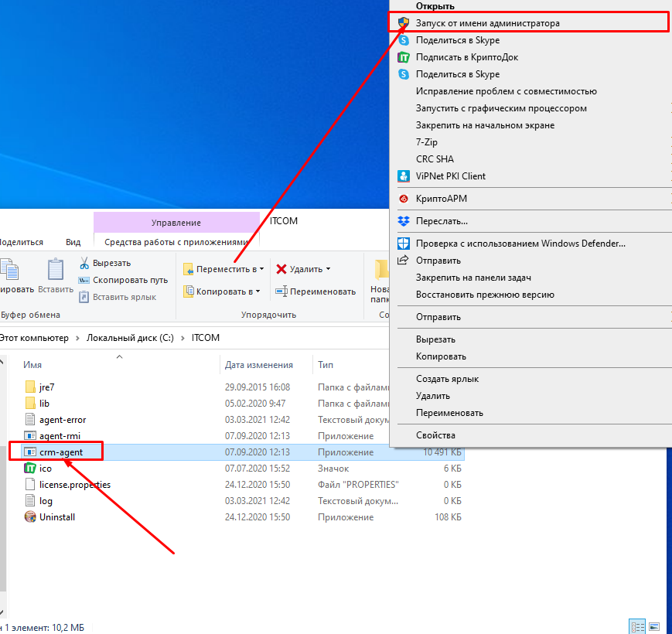
Task: Click the КриптоДок icon in context menu
Action: coord(403,57)
